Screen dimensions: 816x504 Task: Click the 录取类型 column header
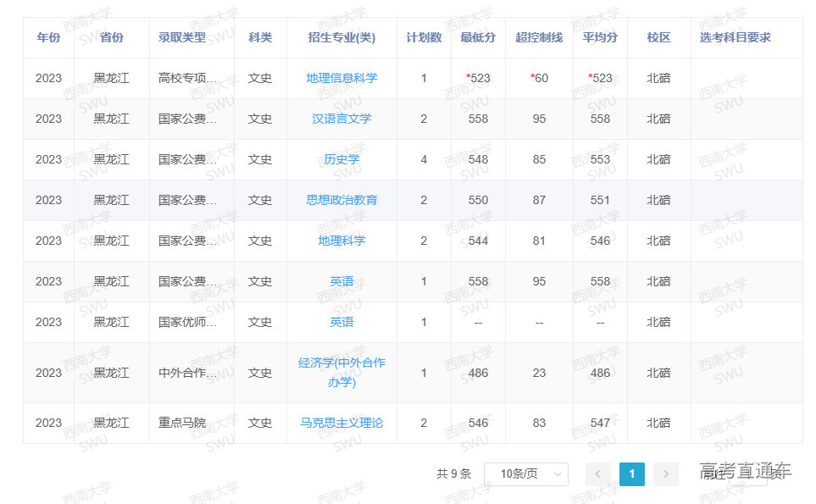tap(181, 37)
